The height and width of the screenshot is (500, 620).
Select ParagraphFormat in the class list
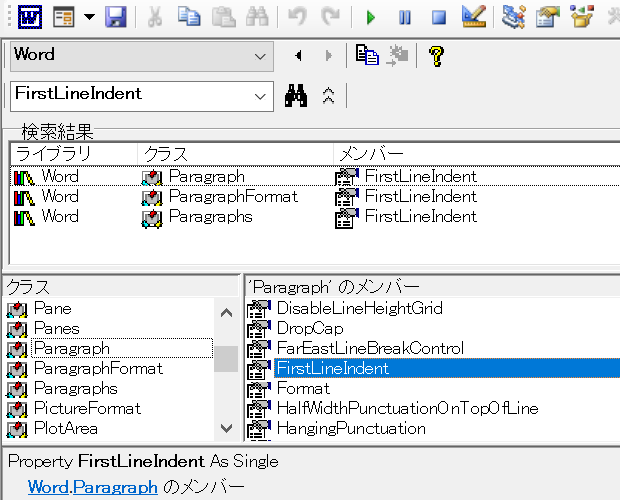[98, 369]
